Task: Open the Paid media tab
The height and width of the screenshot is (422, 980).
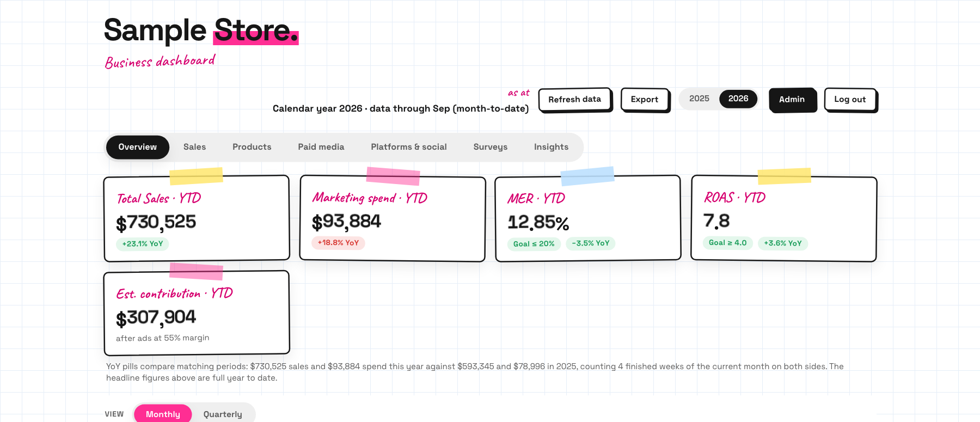Action: pos(321,147)
